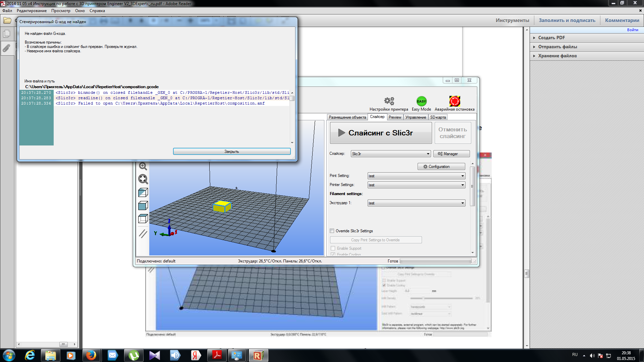Click the Войти sign-in link
Screen dimensions: 644x362
[633, 30]
